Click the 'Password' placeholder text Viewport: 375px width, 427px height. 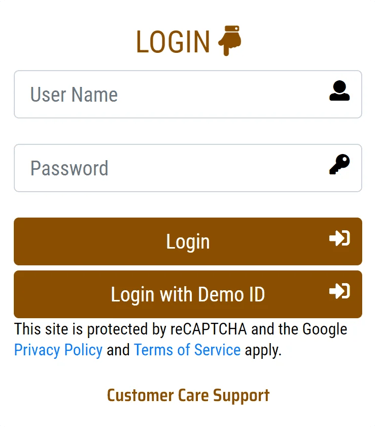click(69, 168)
